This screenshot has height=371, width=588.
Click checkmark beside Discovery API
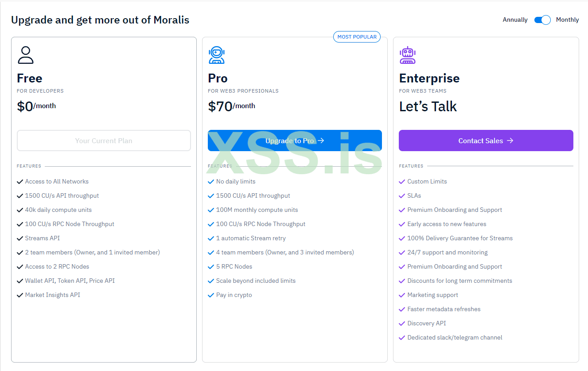click(402, 324)
